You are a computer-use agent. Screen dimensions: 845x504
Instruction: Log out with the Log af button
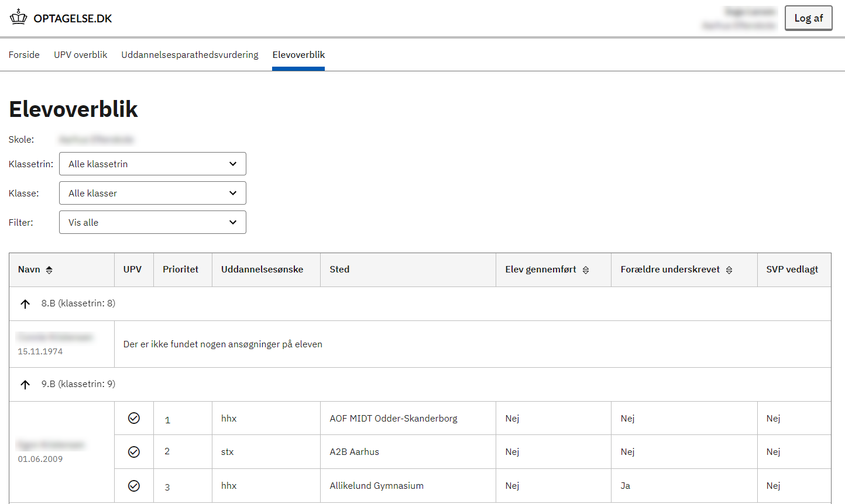(808, 18)
